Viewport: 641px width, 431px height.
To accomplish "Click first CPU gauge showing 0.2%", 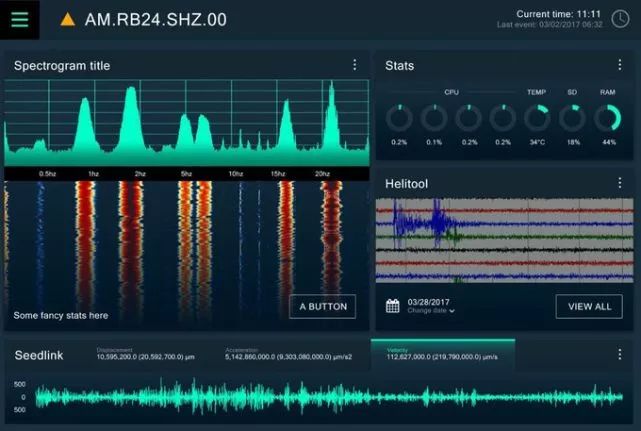I will pyautogui.click(x=399, y=118).
